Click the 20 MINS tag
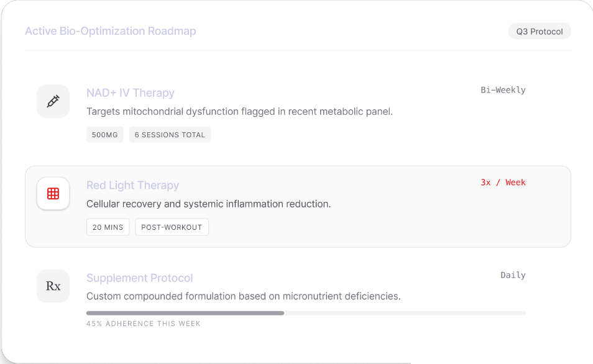The image size is (593, 364). point(108,227)
